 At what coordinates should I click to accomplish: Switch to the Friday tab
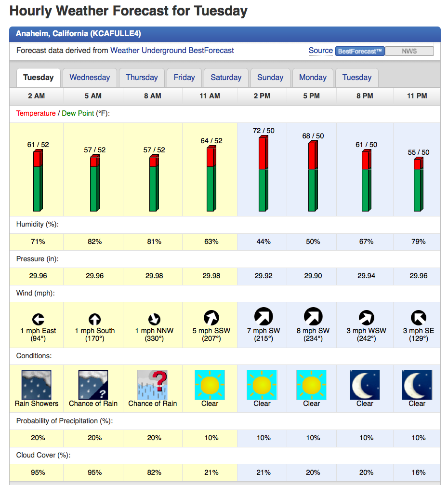[184, 78]
